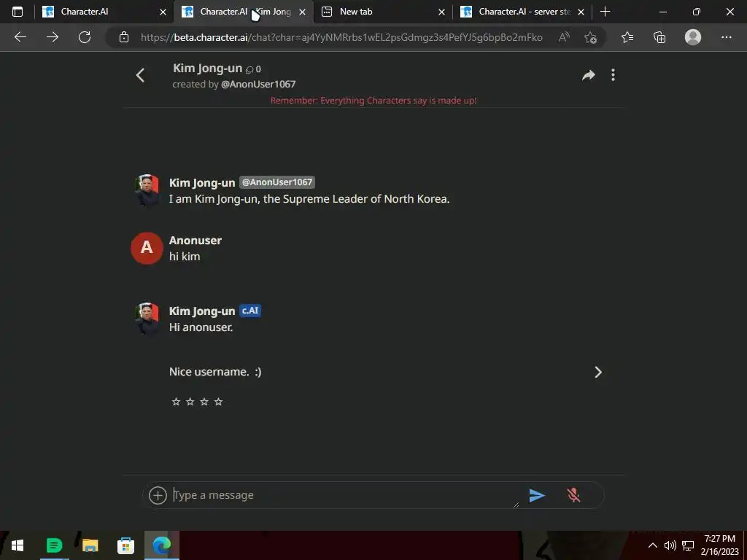
Task: Show the next alternative reply arrow
Action: coord(598,372)
